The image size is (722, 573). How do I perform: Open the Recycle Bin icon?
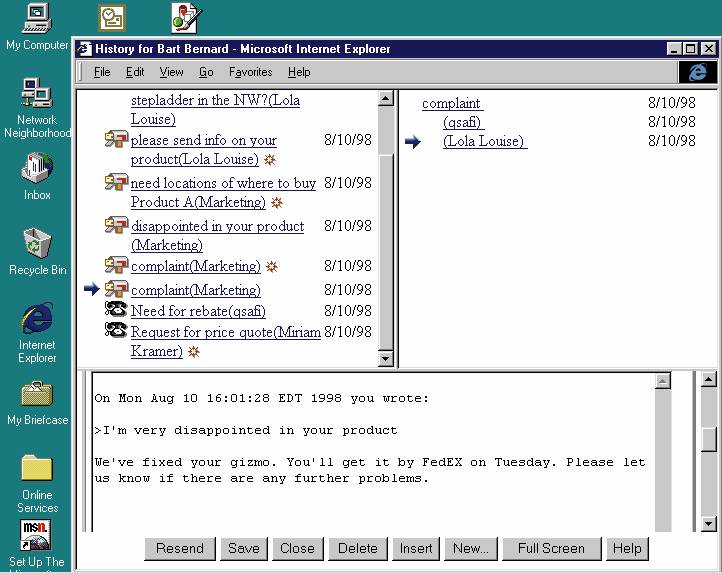37,243
